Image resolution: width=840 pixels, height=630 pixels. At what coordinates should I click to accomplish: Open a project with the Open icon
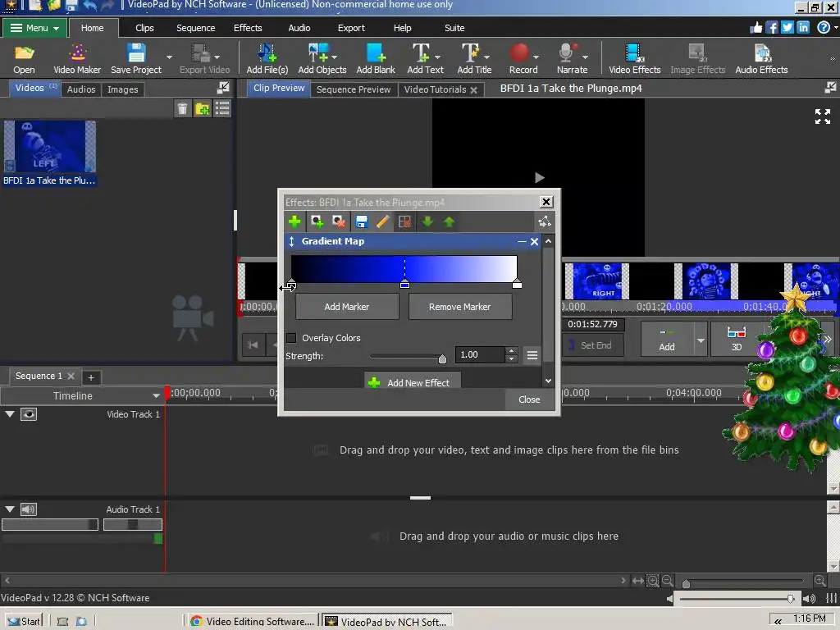click(x=24, y=58)
